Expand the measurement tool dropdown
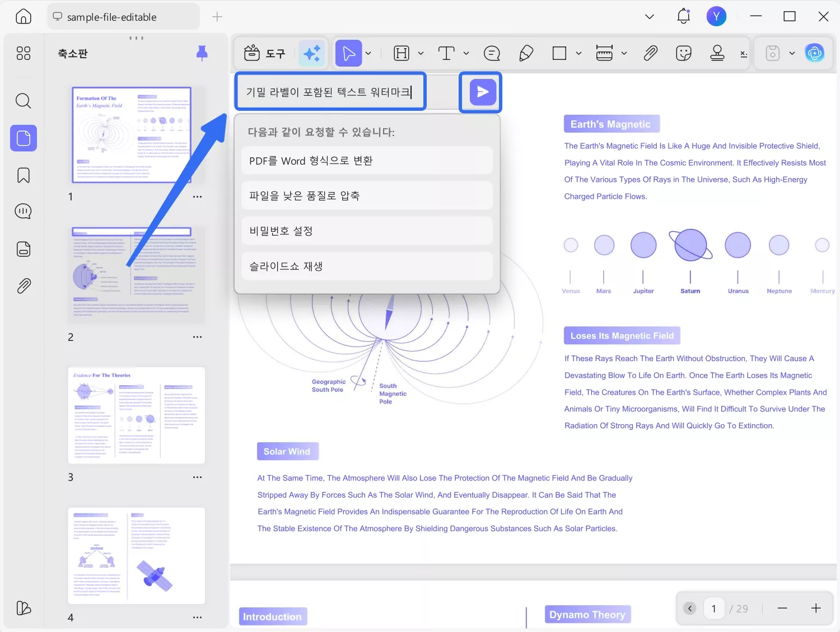840x632 pixels. tap(624, 53)
